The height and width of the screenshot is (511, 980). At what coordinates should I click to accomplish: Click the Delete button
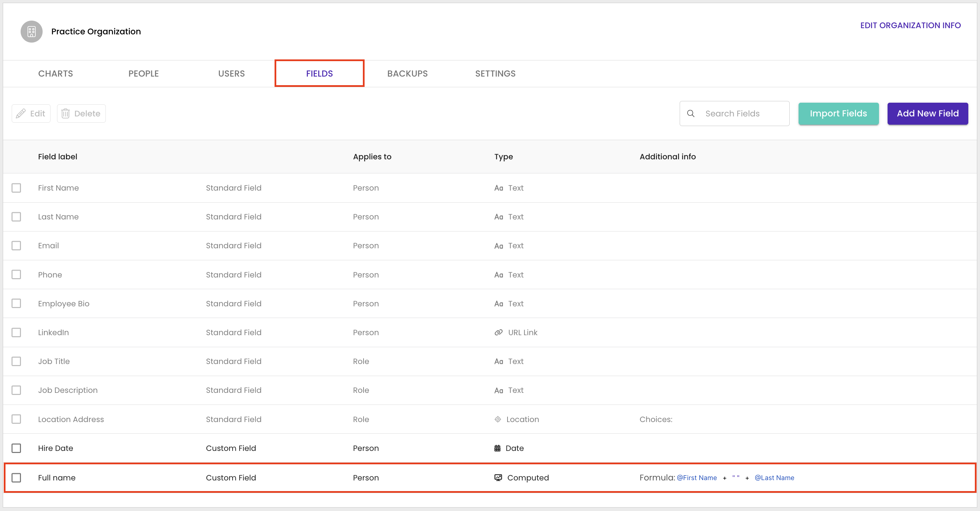click(81, 113)
